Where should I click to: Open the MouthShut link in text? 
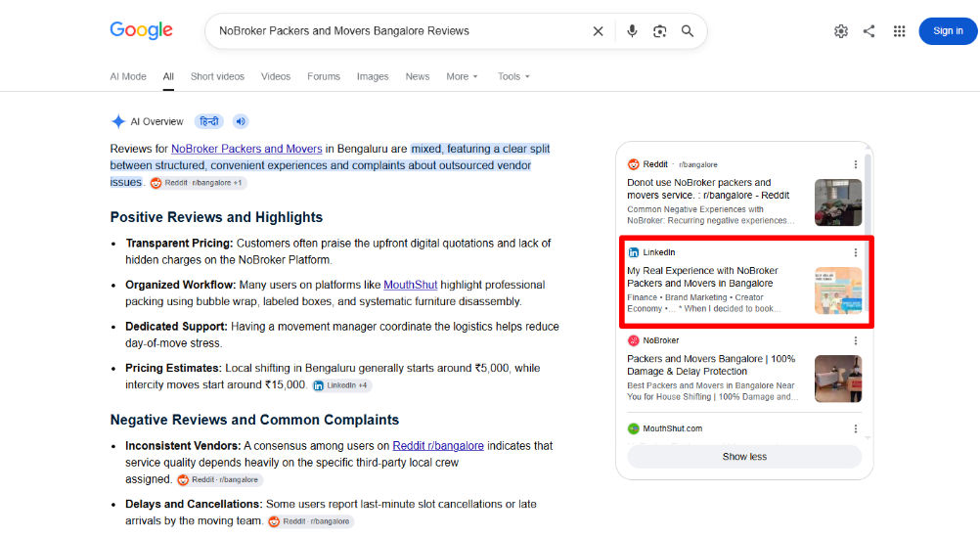pos(410,285)
